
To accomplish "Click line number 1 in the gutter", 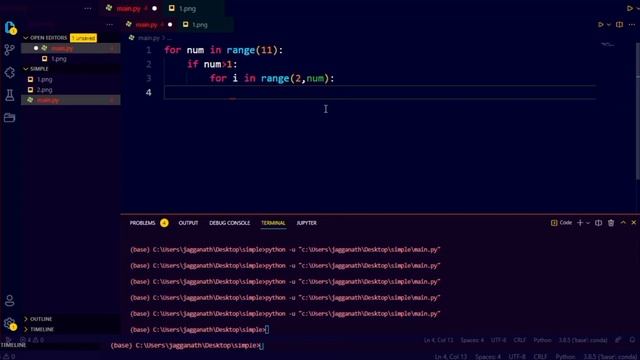I will (149, 50).
